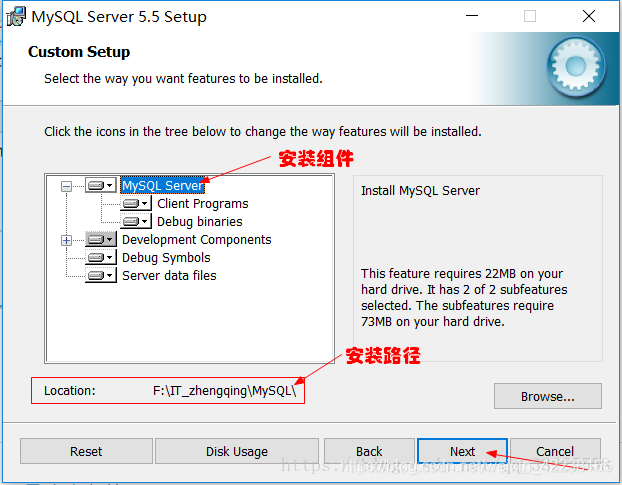The image size is (622, 485).
Task: Close the MySQL Server 5.5 Setup window
Action: 589,16
